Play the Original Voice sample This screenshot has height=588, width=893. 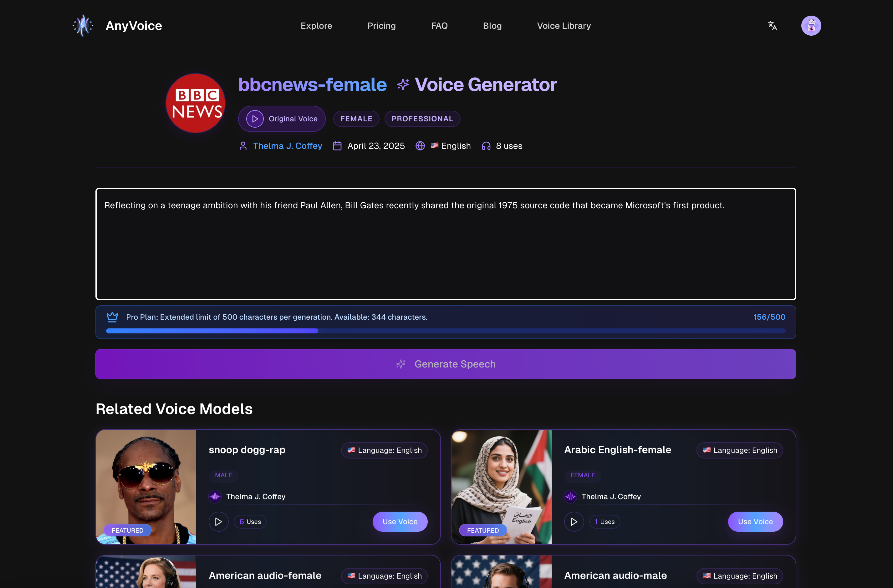(x=255, y=119)
